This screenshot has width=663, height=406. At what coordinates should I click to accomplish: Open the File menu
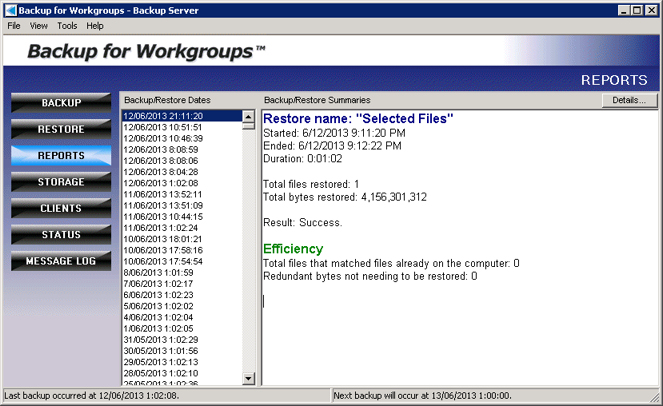[x=14, y=26]
